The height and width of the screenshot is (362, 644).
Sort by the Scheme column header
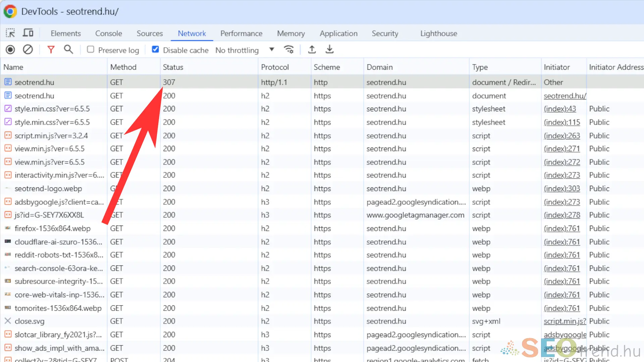[x=337, y=67]
